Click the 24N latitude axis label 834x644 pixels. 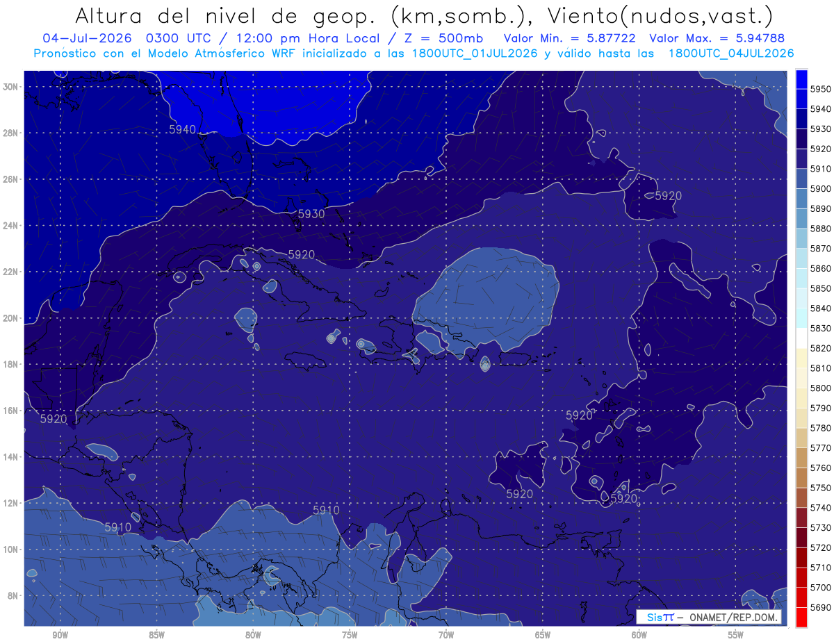[10, 226]
